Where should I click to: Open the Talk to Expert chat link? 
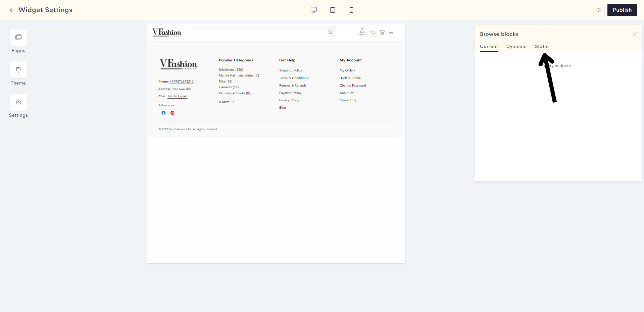coord(178,96)
